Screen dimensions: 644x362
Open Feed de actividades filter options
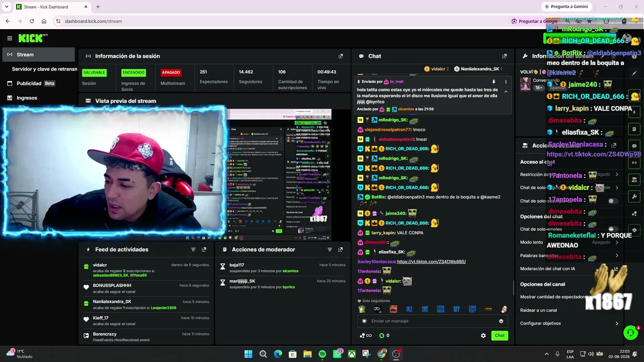point(193,249)
